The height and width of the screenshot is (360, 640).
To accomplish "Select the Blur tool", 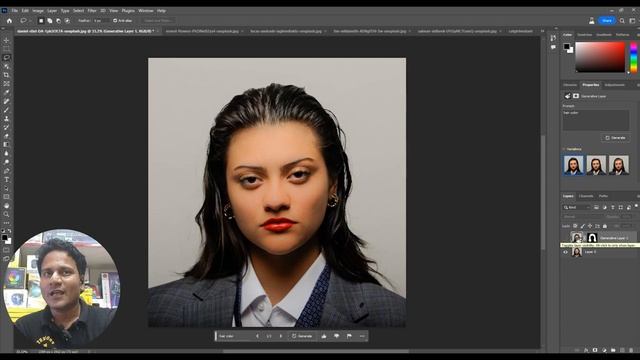I will pos(6,153).
